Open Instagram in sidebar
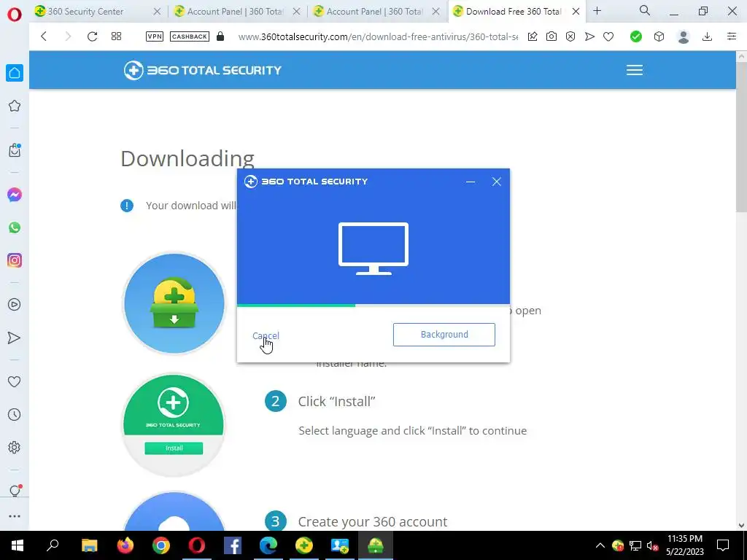 click(15, 260)
